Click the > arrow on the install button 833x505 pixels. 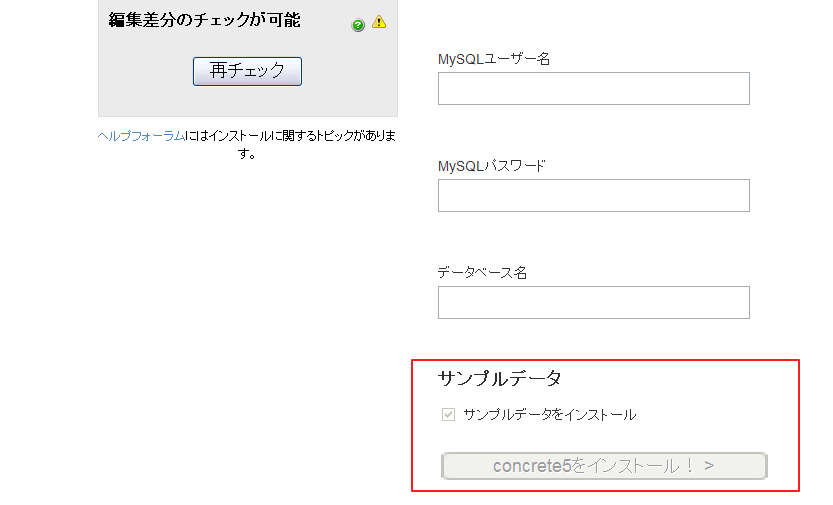pos(709,466)
